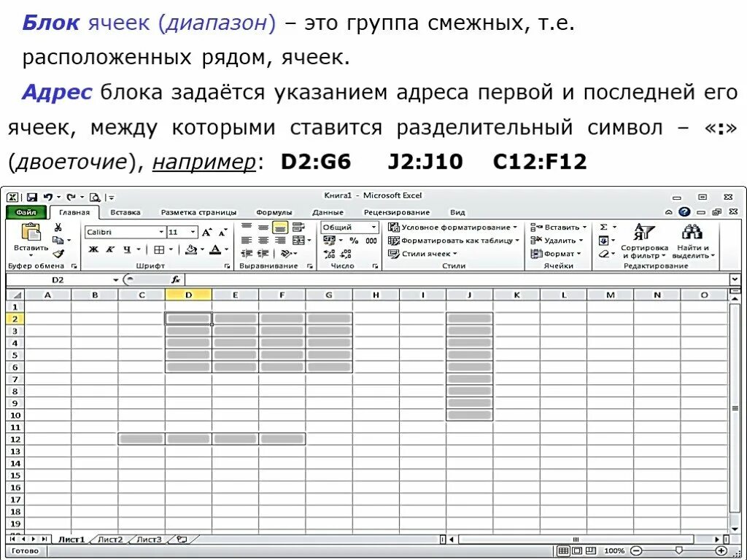The width and height of the screenshot is (747, 560).
Task: Click the zoom slider handle
Action: tap(678, 551)
